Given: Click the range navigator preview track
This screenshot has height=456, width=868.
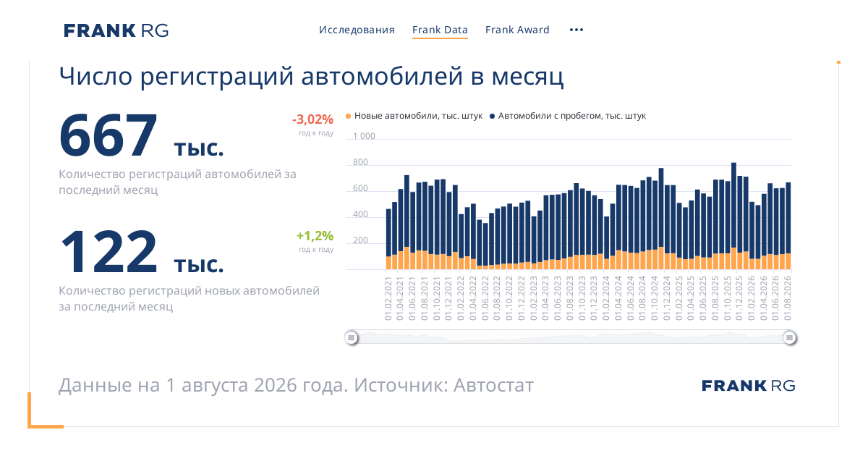Looking at the screenshot, I should (571, 337).
